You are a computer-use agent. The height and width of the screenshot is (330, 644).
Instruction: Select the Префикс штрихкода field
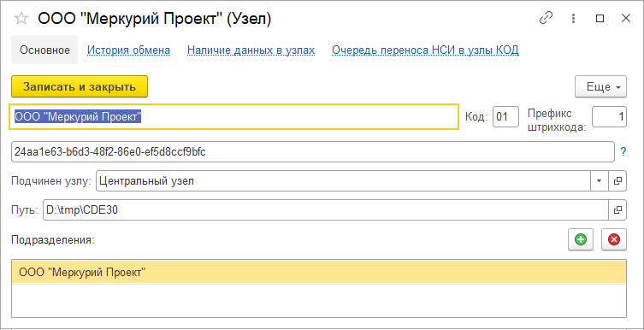tap(609, 117)
